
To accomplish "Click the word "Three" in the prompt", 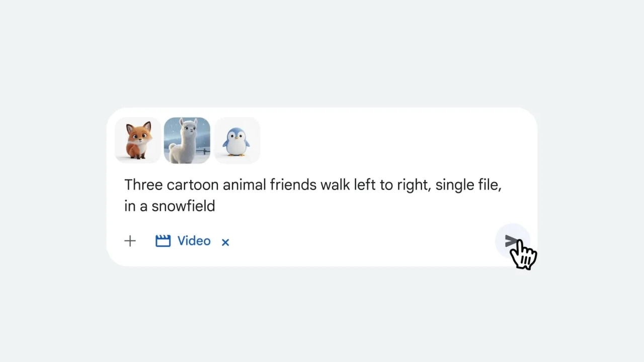I will pyautogui.click(x=143, y=185).
